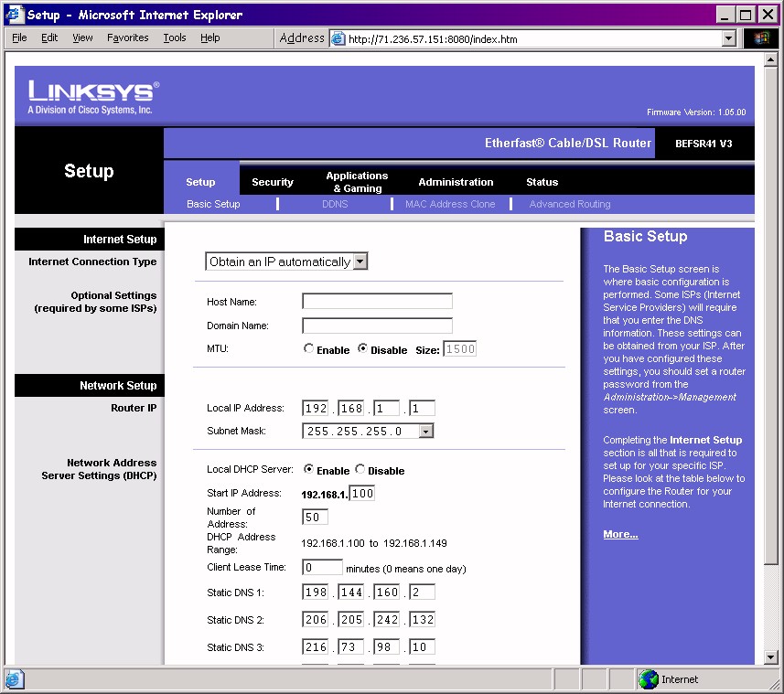Click the Internet Explorer page icon in title bar
The height and width of the screenshot is (694, 784).
[x=15, y=15]
